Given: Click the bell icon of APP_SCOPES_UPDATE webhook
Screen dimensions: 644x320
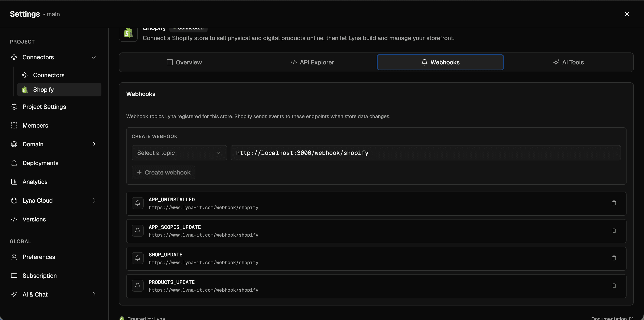Looking at the screenshot, I should coord(137,230).
